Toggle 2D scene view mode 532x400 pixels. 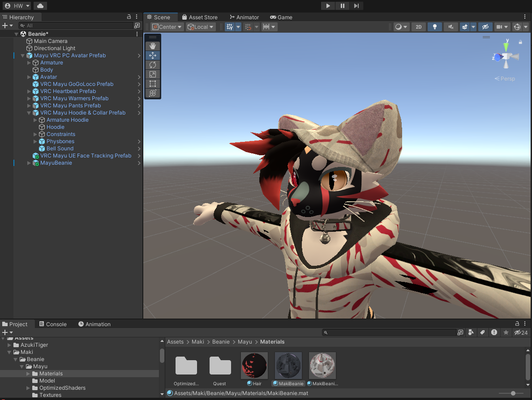pyautogui.click(x=418, y=27)
